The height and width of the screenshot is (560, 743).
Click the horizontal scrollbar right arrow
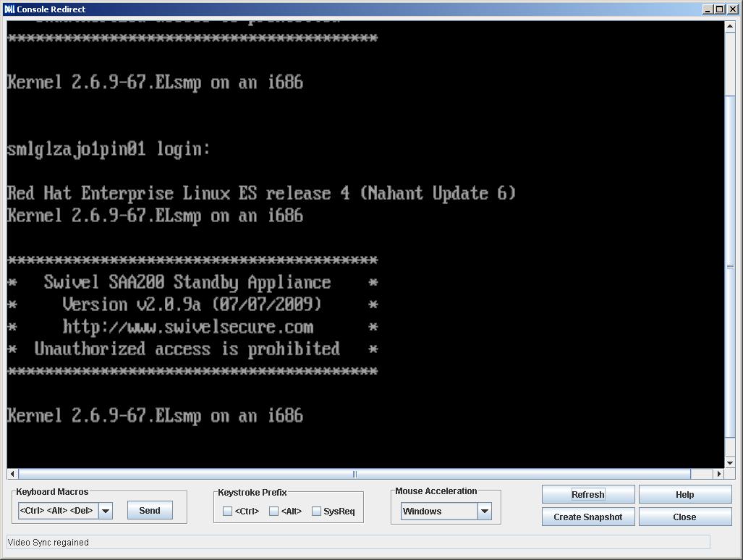(719, 474)
